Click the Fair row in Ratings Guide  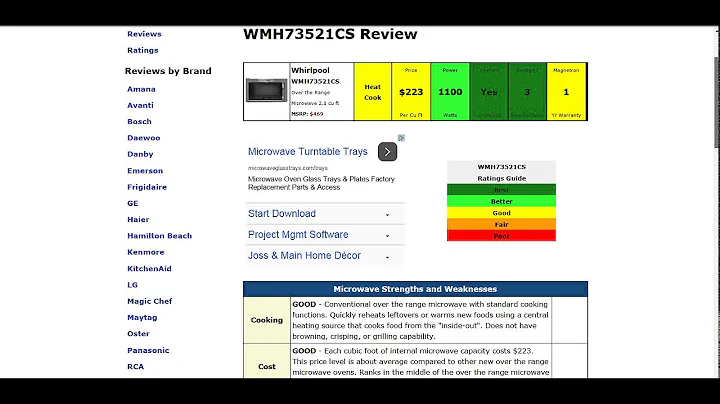[501, 224]
